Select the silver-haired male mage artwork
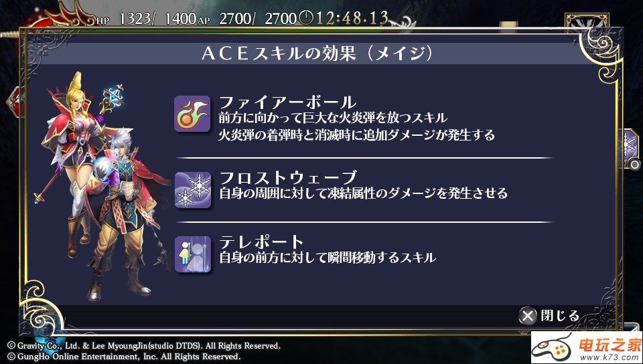The width and height of the screenshot is (643, 364). [127, 213]
